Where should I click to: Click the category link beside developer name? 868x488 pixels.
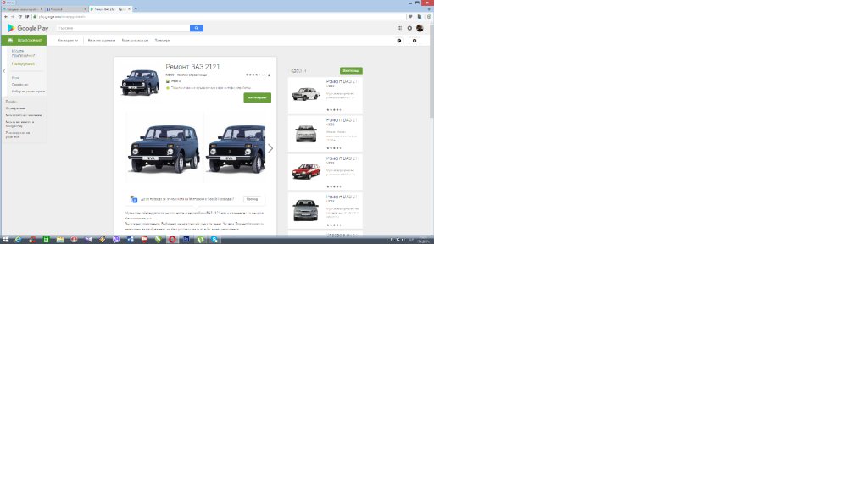(x=192, y=75)
